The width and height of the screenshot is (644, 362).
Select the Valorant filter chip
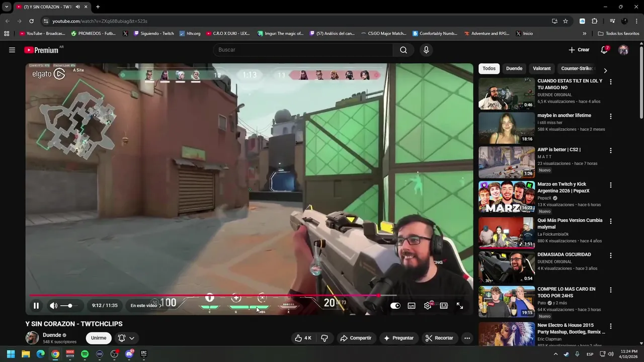click(x=542, y=68)
